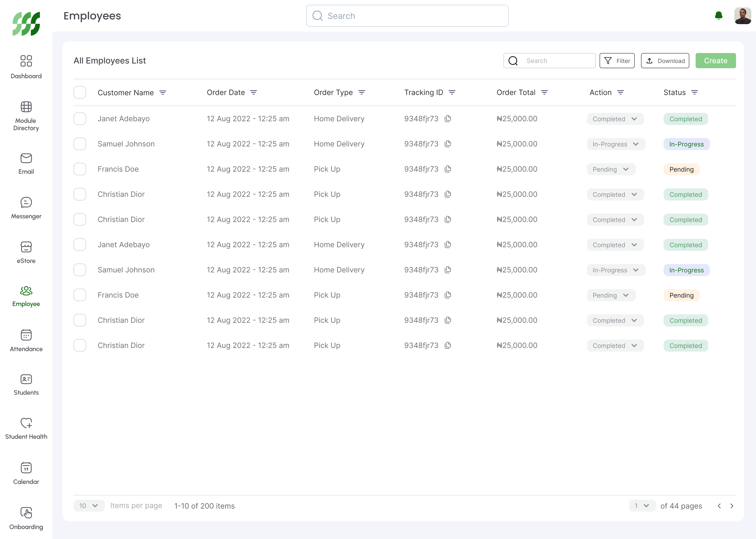The height and width of the screenshot is (539, 756).
Task: Click the Tracking ID column filter icon
Action: 452,93
